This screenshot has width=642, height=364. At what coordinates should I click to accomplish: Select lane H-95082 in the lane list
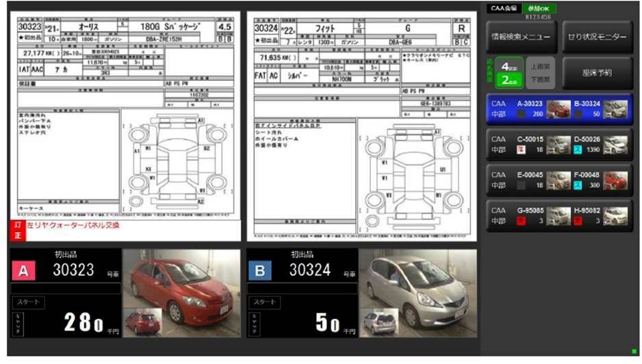tap(587, 211)
